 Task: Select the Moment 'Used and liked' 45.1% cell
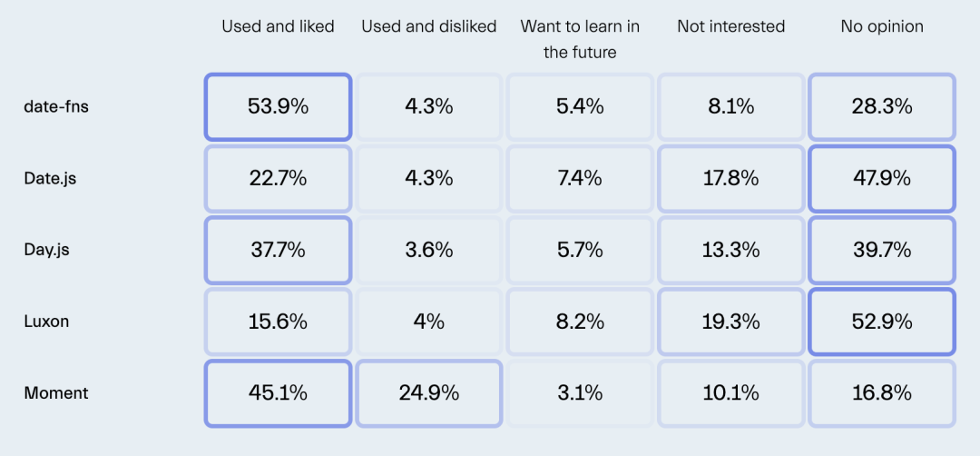278,393
